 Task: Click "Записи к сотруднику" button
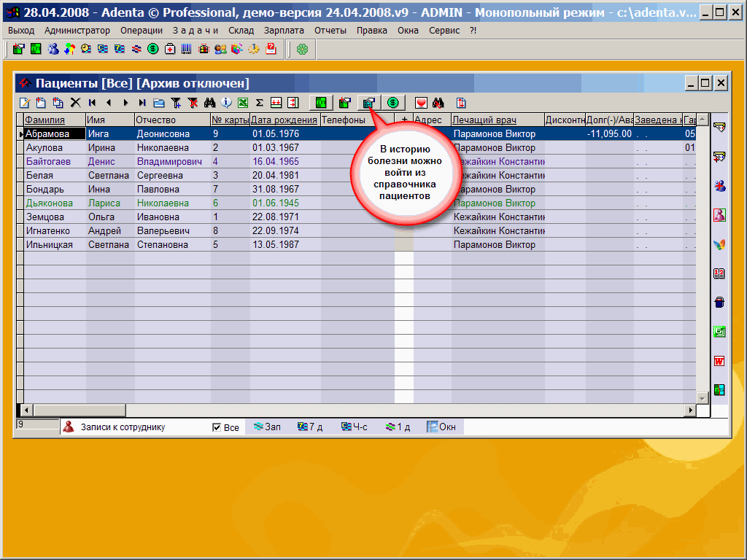tap(115, 427)
